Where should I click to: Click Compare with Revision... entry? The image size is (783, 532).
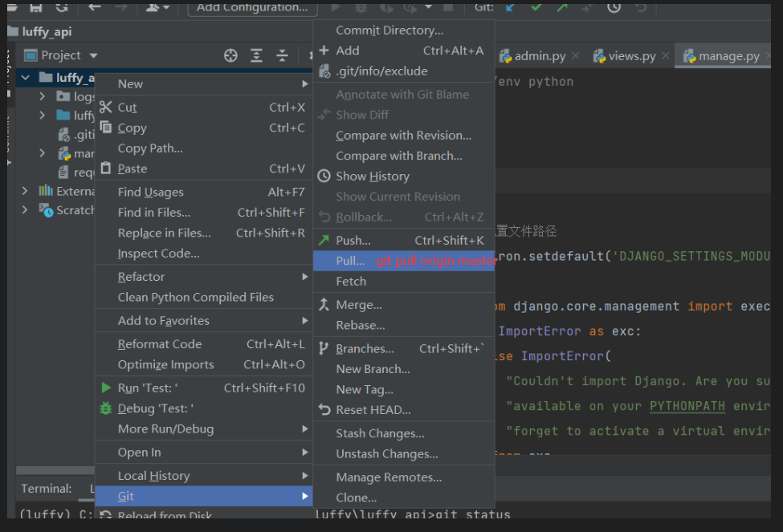tap(404, 136)
